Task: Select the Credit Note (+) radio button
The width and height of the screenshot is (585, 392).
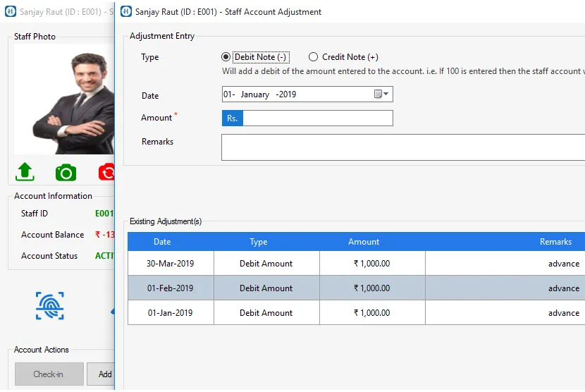Action: coord(314,57)
